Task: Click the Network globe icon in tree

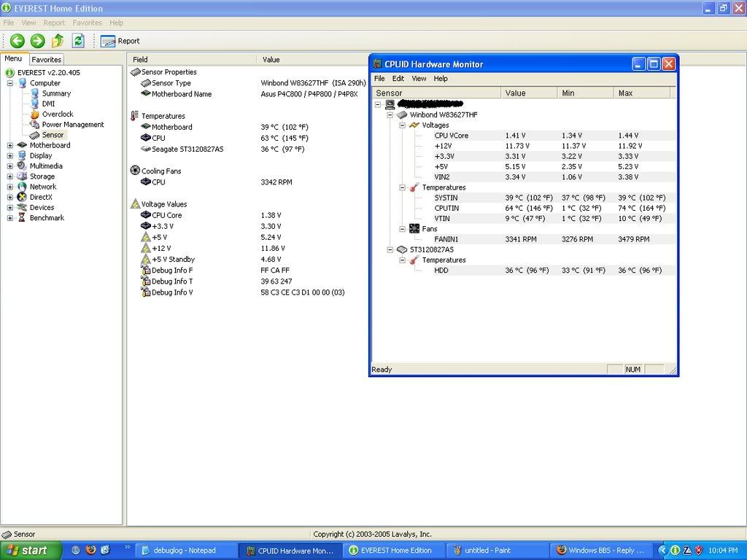Action: point(22,187)
